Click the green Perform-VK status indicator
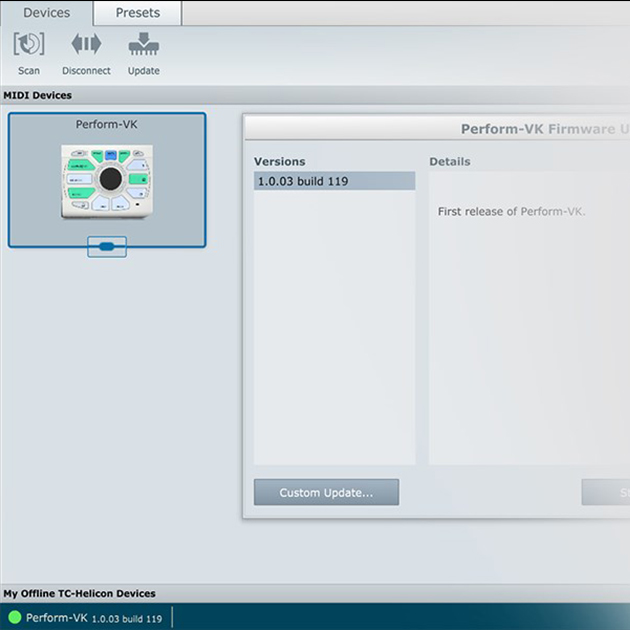 point(14,617)
